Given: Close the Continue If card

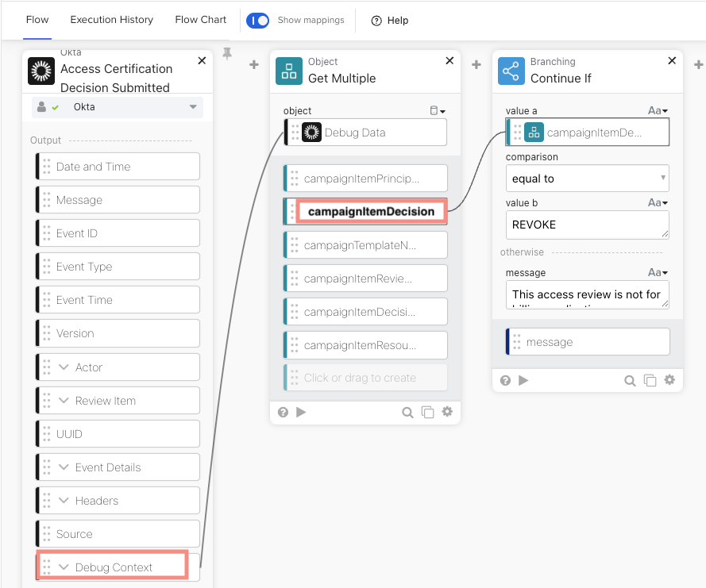Looking at the screenshot, I should tap(673, 61).
